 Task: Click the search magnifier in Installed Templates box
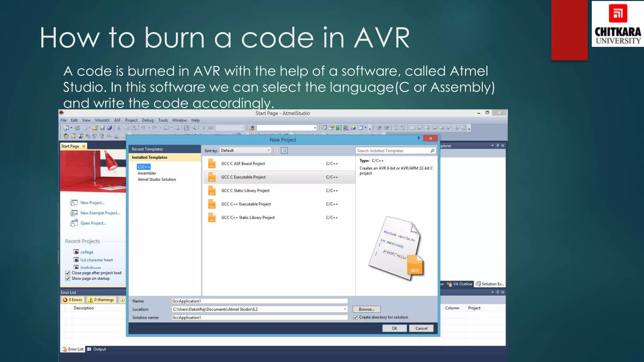(432, 151)
